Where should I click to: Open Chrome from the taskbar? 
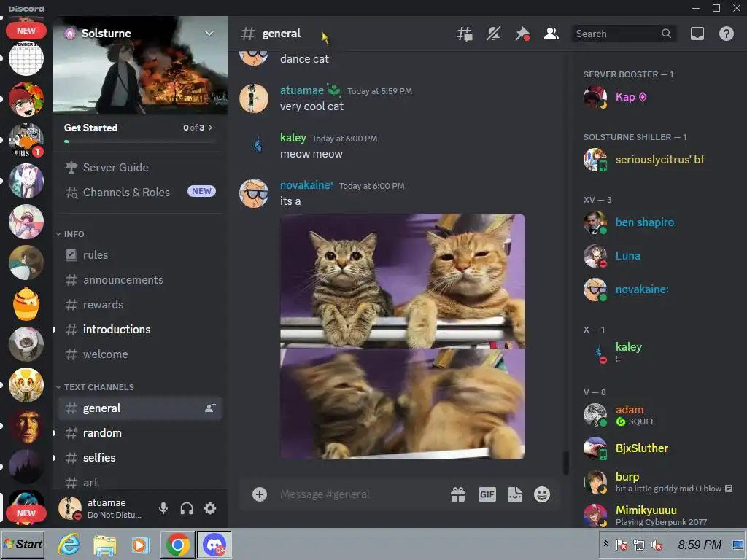[x=178, y=545]
